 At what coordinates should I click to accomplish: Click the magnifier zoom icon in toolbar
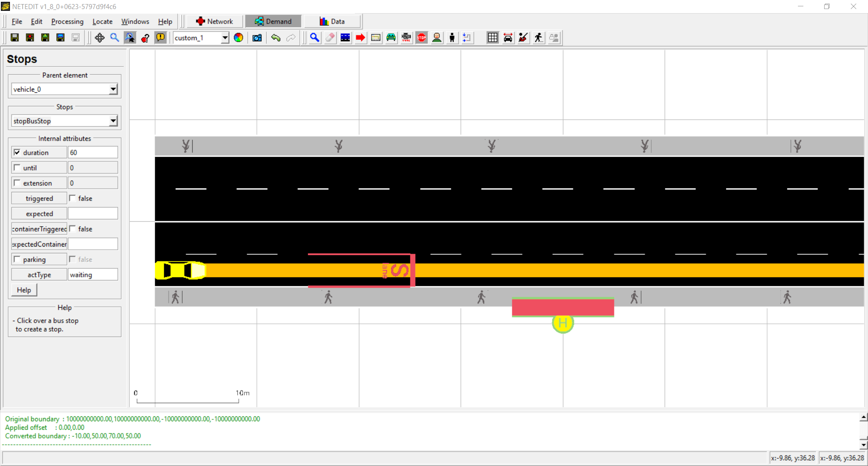115,38
